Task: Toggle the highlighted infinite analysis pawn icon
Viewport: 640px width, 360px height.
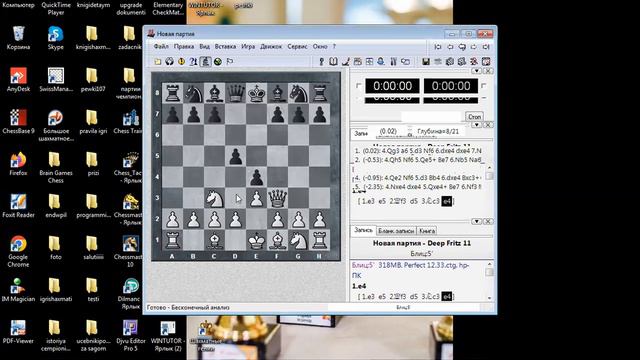Action: (205, 62)
